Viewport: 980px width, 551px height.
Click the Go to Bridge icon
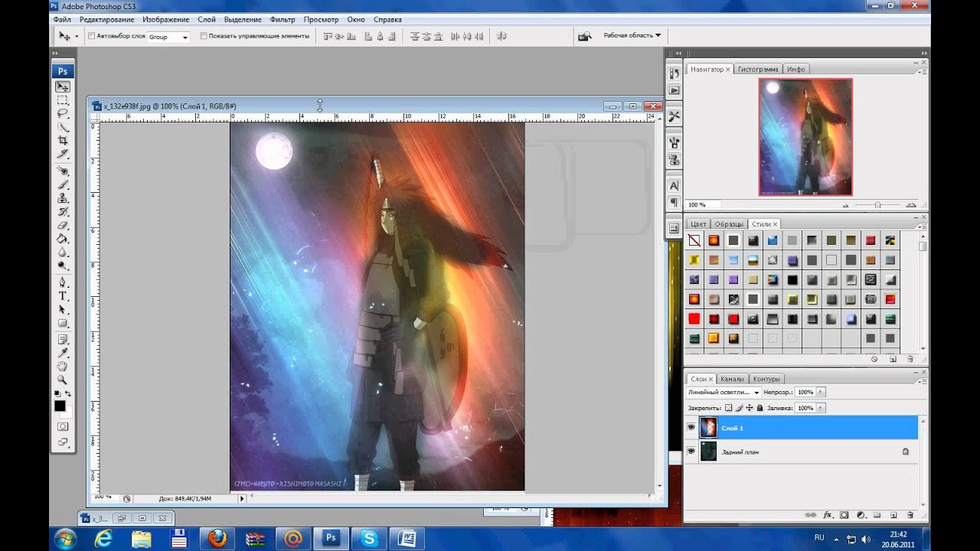coord(585,36)
